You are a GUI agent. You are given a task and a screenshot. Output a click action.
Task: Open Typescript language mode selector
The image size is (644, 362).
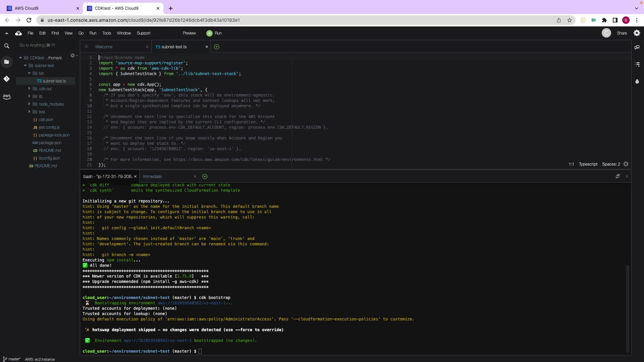(588, 164)
